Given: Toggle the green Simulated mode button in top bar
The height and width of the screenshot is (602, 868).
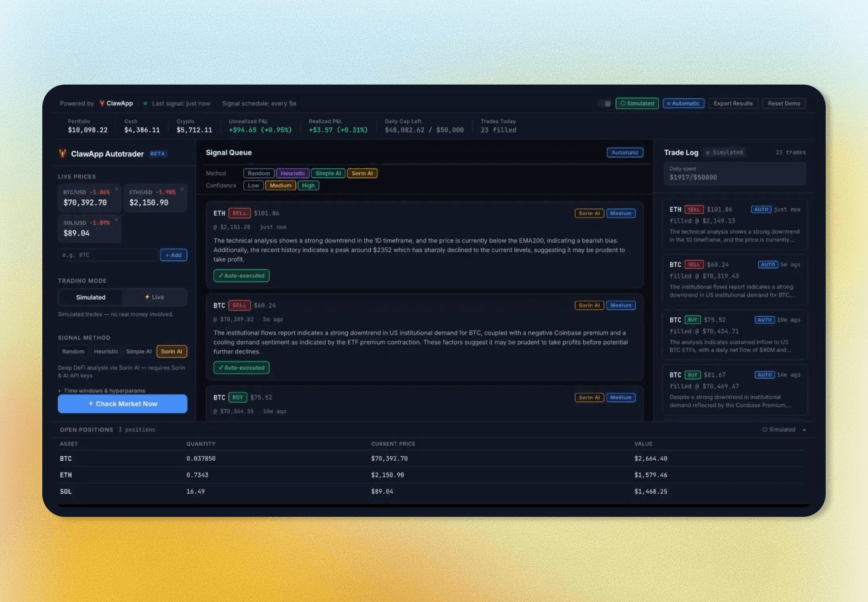Looking at the screenshot, I should [637, 103].
